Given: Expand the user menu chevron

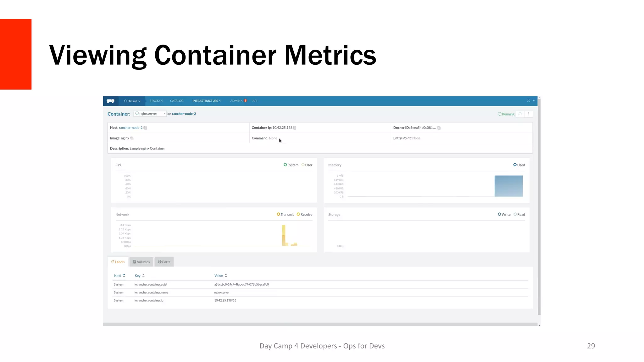Looking at the screenshot, I should point(534,101).
